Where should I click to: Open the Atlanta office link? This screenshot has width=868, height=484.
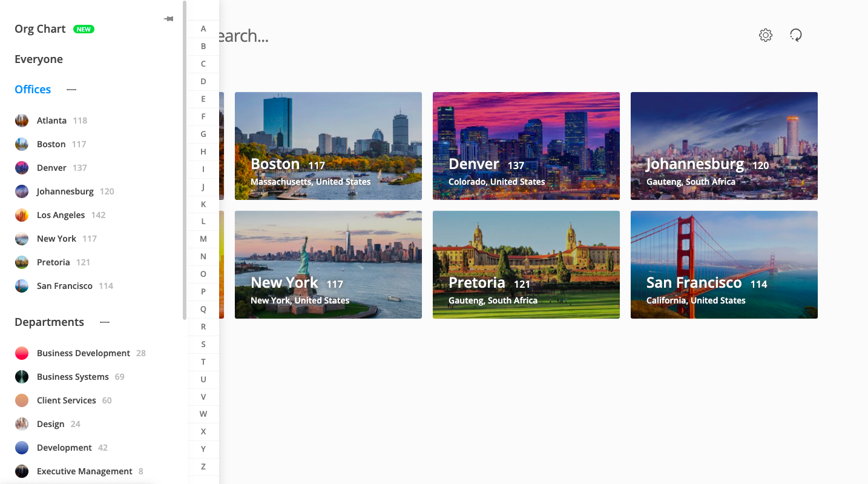point(51,121)
